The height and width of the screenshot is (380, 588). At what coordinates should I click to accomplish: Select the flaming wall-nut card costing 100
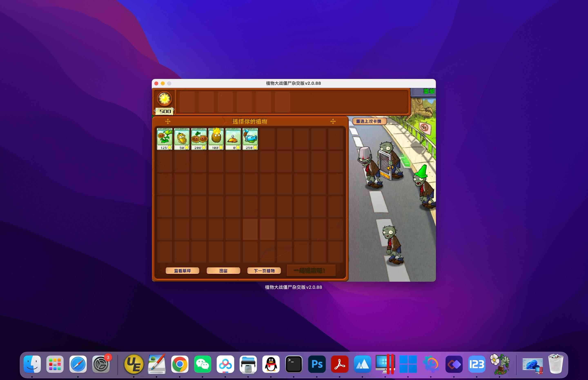click(x=216, y=139)
